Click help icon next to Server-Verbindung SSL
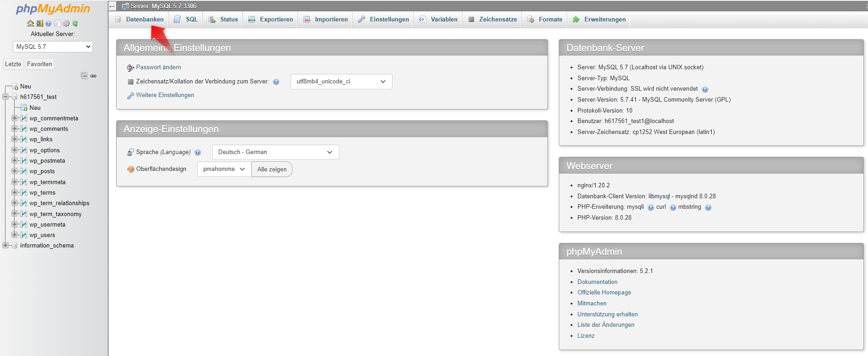868x356 pixels. pyautogui.click(x=705, y=89)
